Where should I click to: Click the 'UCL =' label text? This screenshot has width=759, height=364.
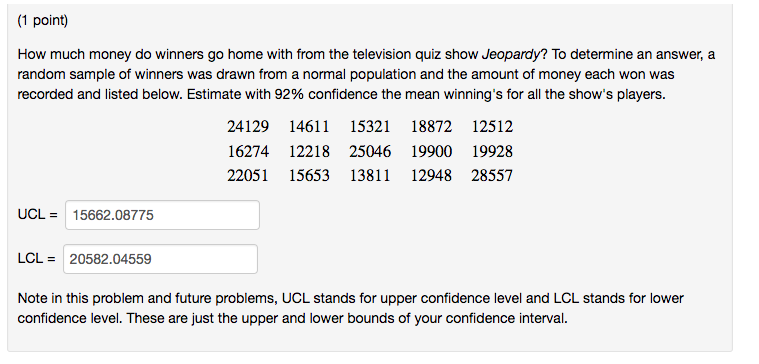[x=37, y=214]
